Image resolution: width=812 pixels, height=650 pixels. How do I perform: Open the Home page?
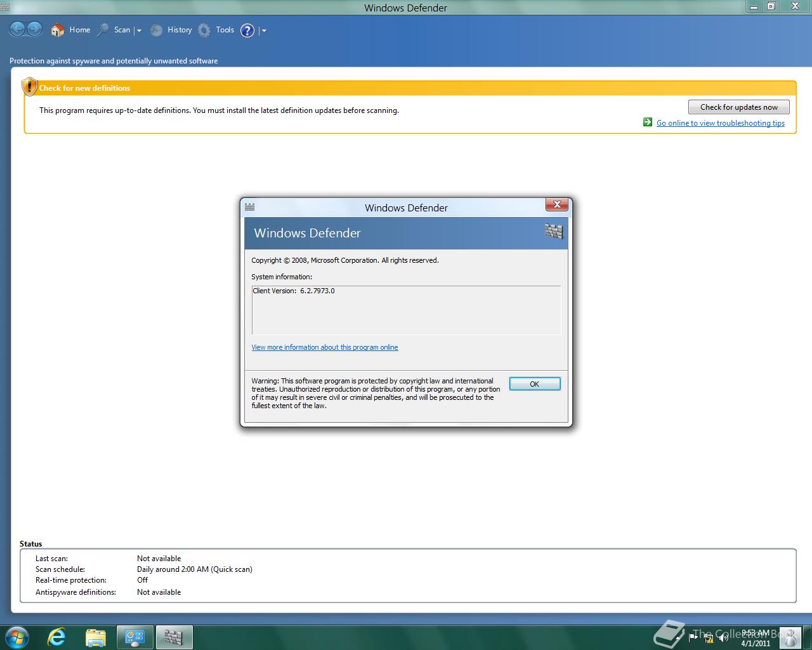pos(71,30)
